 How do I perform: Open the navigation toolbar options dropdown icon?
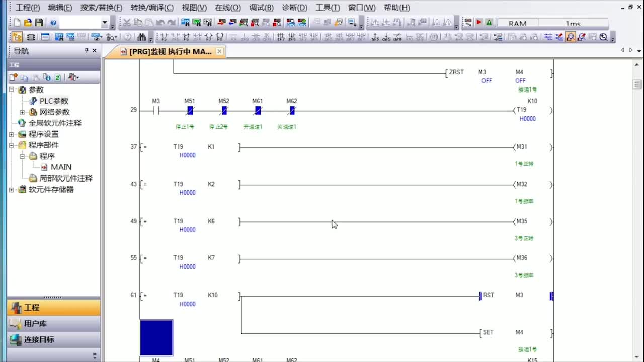click(x=73, y=77)
